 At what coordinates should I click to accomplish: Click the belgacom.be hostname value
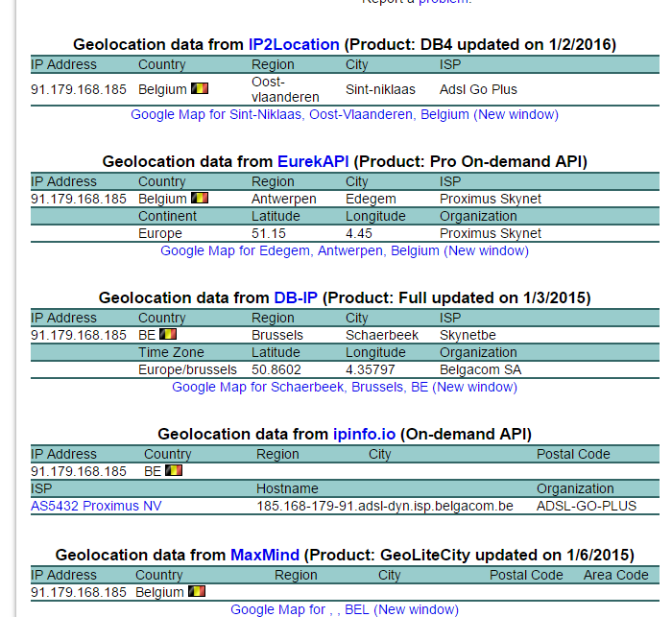point(385,506)
